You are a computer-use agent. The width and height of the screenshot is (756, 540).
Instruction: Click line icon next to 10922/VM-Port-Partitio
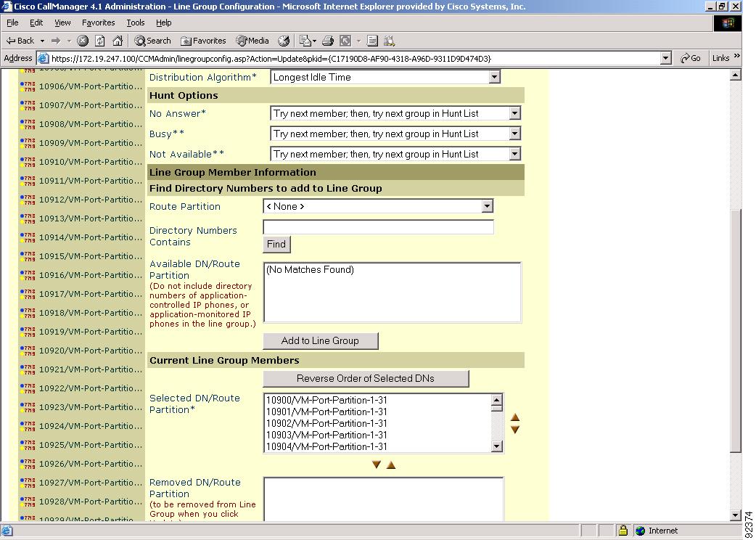pyautogui.click(x=28, y=388)
